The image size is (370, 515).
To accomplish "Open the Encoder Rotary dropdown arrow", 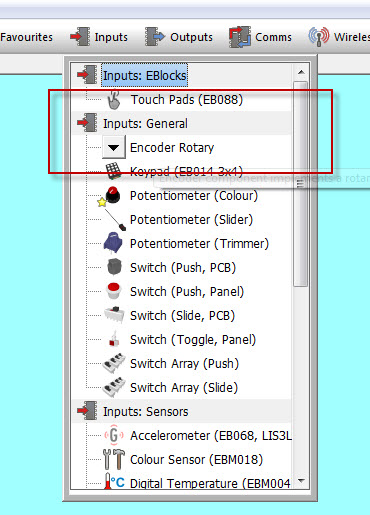I will pos(114,147).
